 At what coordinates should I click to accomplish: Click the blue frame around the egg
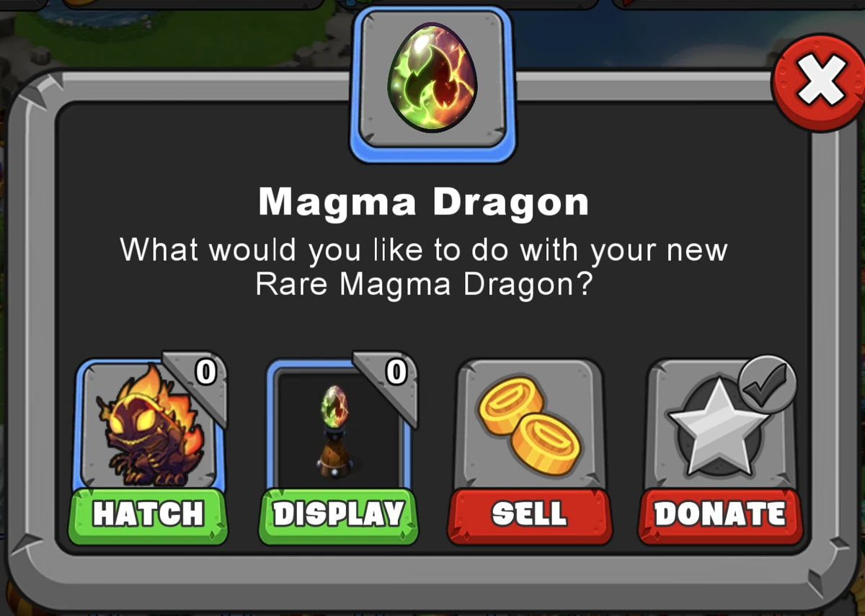432,85
